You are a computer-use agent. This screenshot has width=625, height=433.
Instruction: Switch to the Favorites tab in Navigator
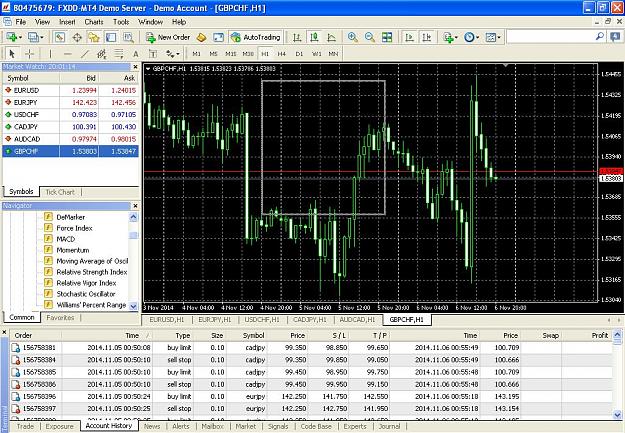[60, 318]
